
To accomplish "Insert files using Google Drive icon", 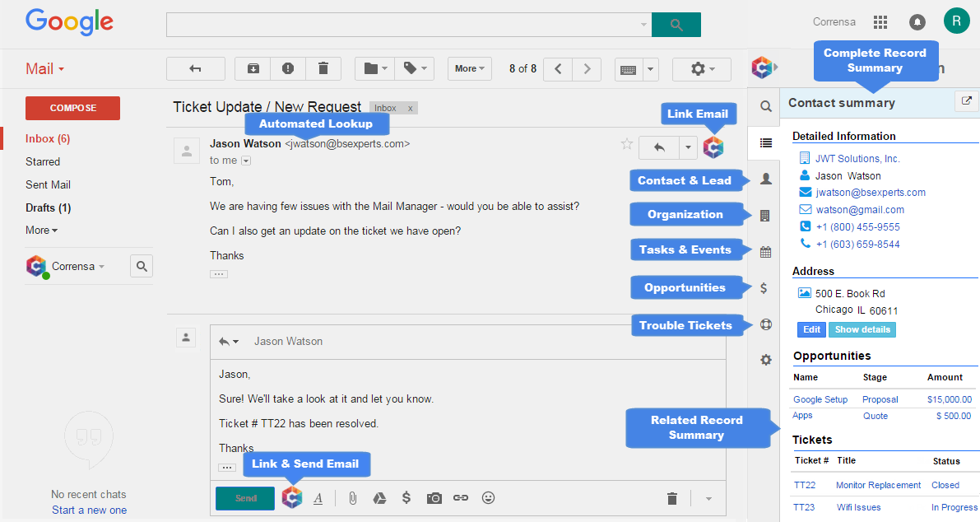I will coord(379,498).
